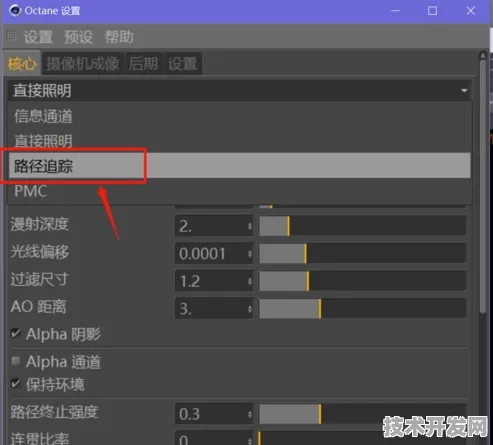Maximize the Octane 设置 window
Viewport: 493px width, 445px height.
coord(432,11)
